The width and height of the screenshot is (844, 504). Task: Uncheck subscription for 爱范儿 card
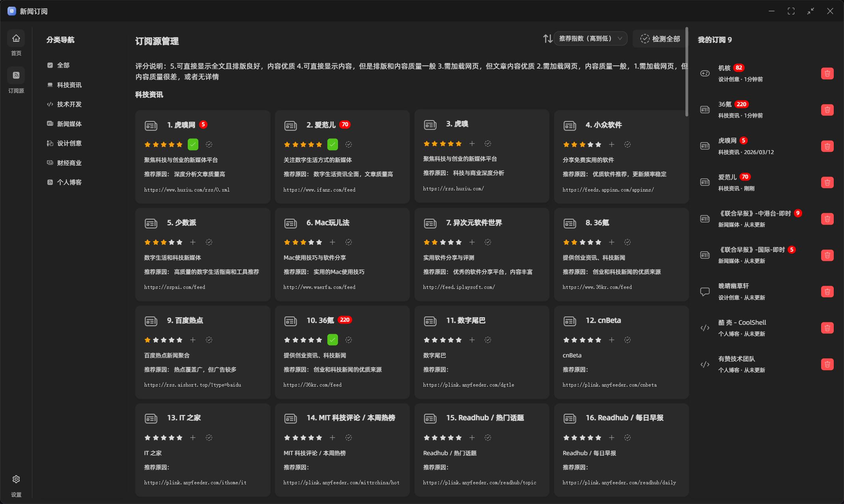pos(332,145)
